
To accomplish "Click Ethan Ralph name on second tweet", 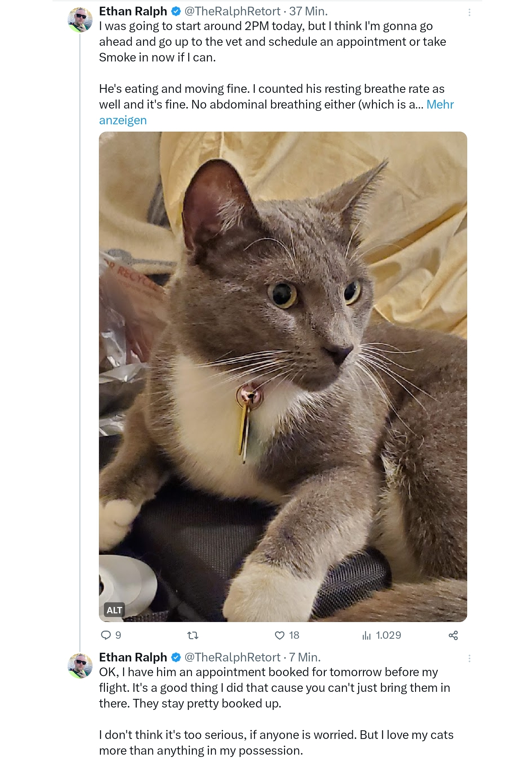I will (x=133, y=657).
